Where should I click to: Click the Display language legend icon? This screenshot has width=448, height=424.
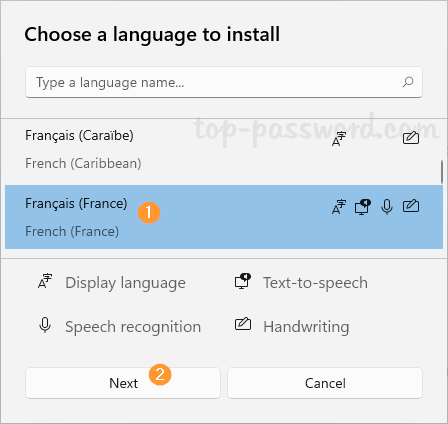tap(45, 281)
